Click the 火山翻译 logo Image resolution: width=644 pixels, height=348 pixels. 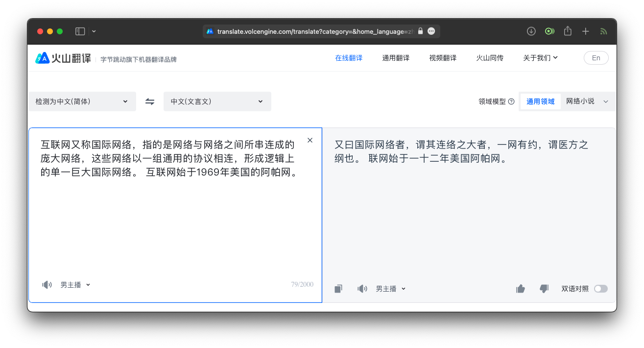tap(63, 57)
